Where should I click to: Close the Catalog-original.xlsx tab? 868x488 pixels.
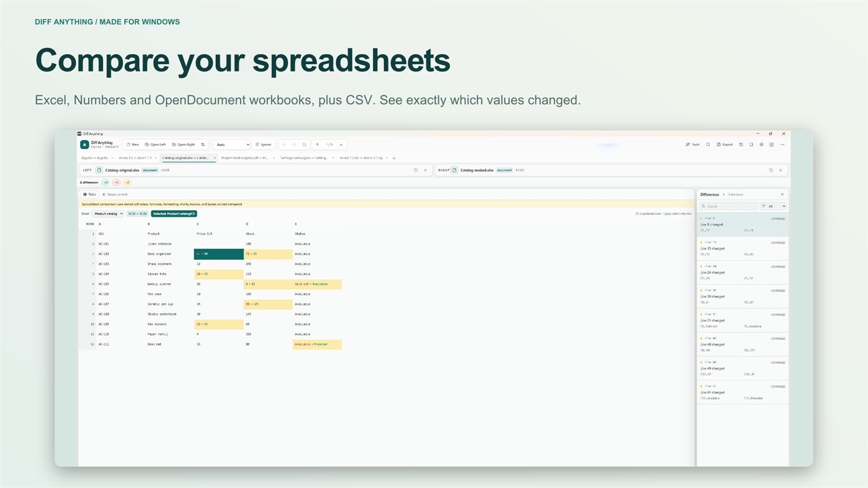pos(215,158)
